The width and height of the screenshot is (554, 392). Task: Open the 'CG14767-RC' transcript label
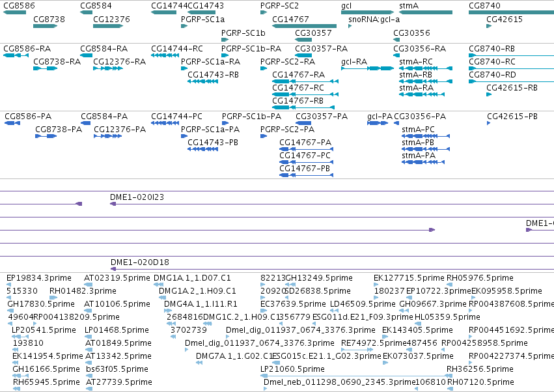(298, 88)
